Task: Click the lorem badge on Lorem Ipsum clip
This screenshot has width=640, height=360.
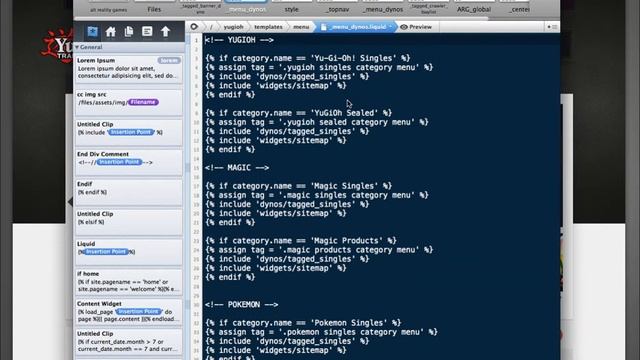Action: (169, 60)
